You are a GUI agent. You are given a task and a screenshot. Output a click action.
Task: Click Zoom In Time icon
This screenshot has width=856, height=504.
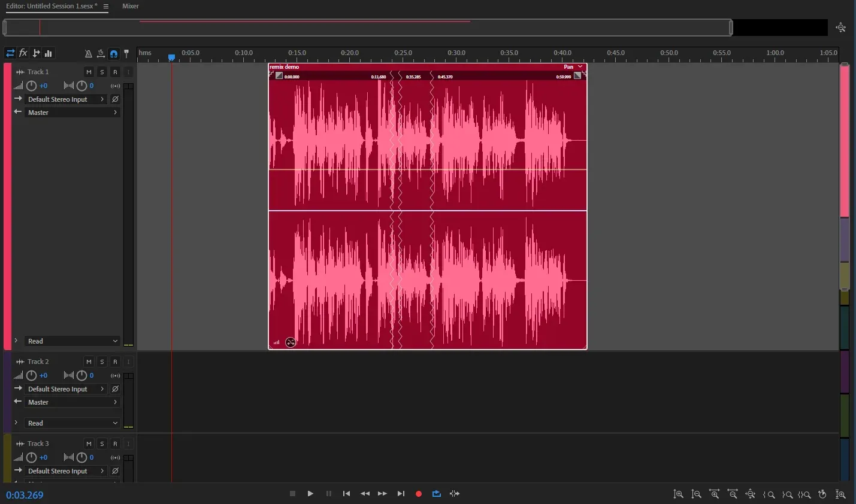(x=715, y=494)
